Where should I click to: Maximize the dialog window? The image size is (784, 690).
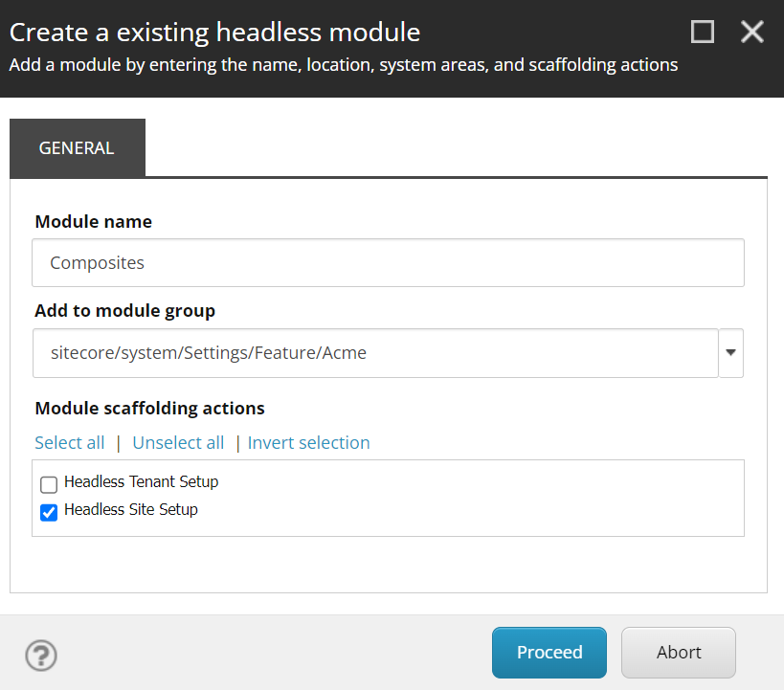pyautogui.click(x=703, y=33)
